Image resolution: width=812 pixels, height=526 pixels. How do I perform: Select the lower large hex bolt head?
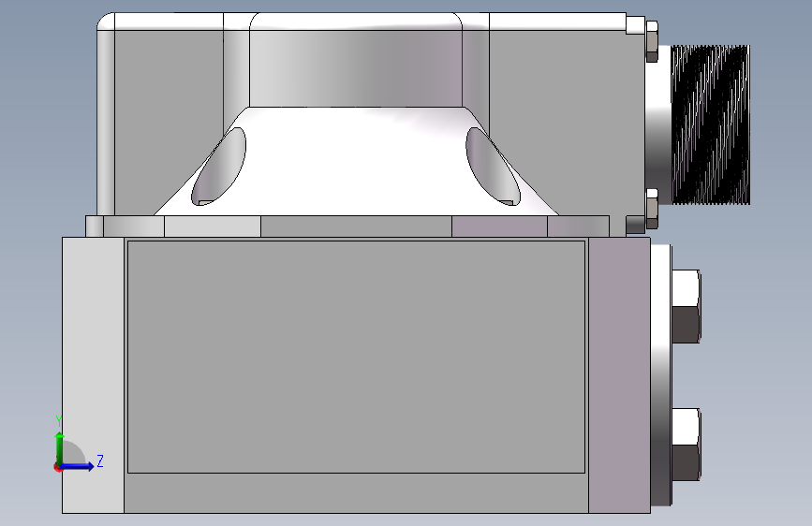click(x=687, y=445)
